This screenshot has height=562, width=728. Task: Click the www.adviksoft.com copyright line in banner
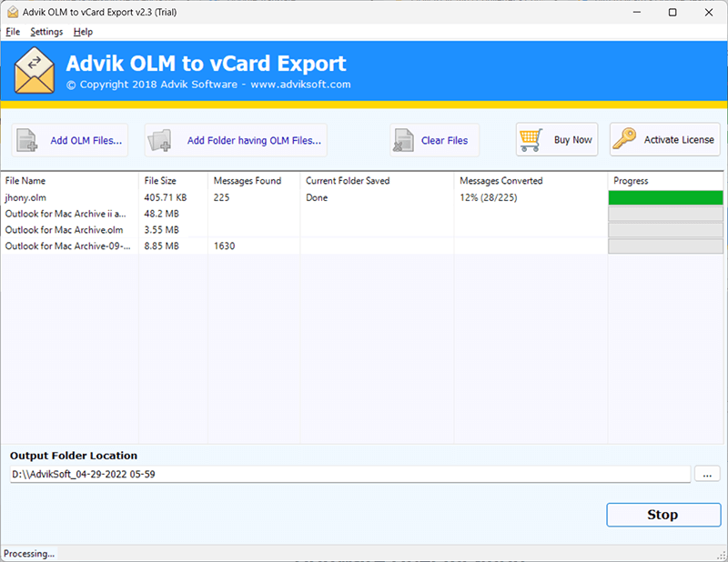[x=208, y=85]
